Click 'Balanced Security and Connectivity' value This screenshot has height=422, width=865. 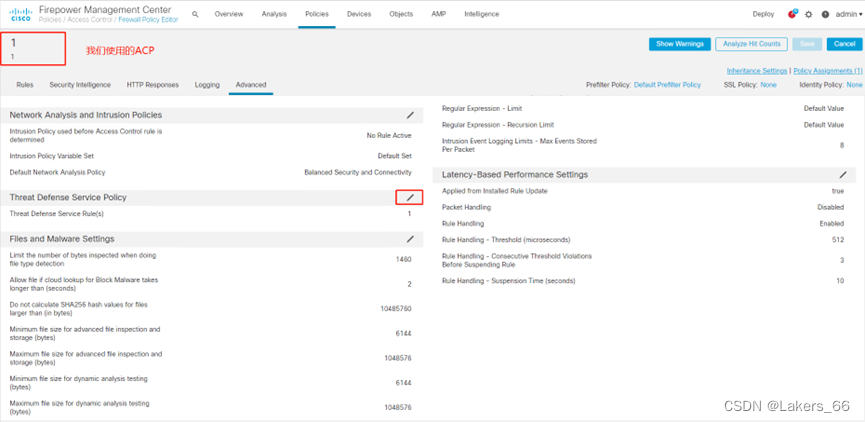click(358, 173)
